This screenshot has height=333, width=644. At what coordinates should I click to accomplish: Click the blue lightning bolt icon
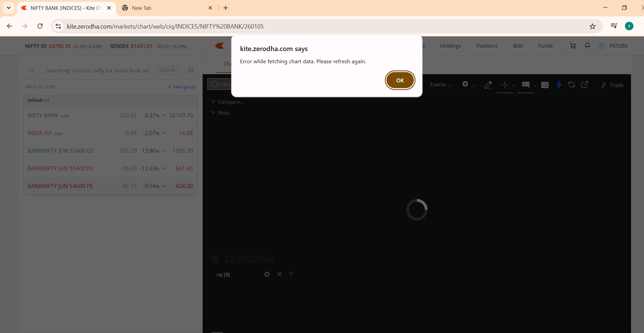click(x=559, y=85)
